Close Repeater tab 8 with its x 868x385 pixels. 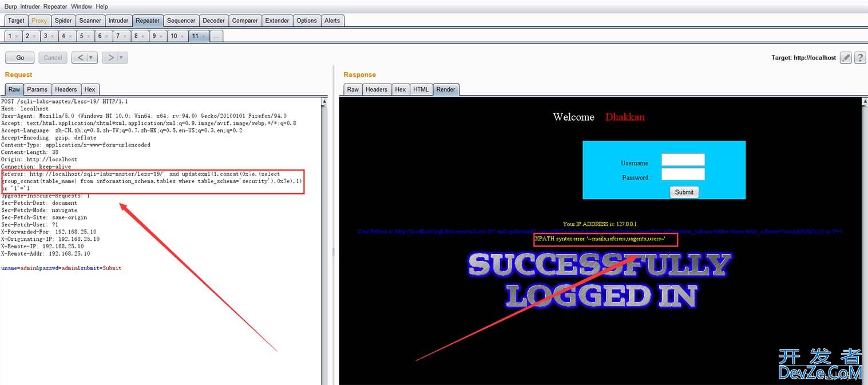(143, 37)
